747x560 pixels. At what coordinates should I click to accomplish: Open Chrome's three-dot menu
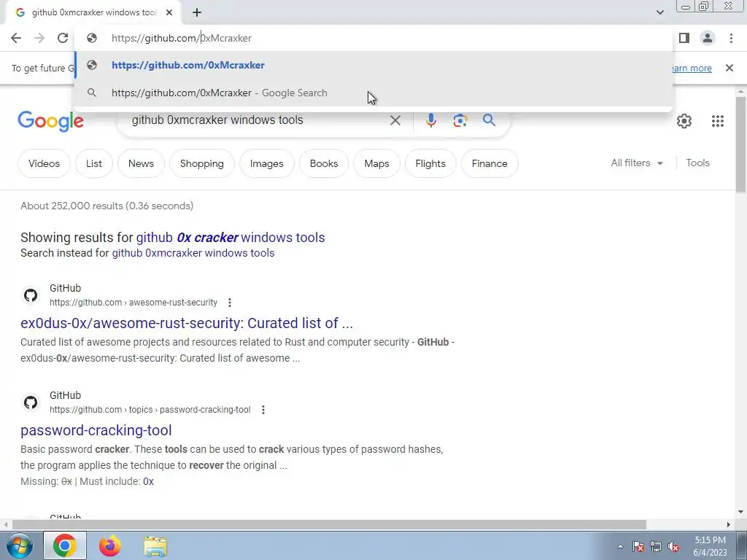[x=731, y=38]
